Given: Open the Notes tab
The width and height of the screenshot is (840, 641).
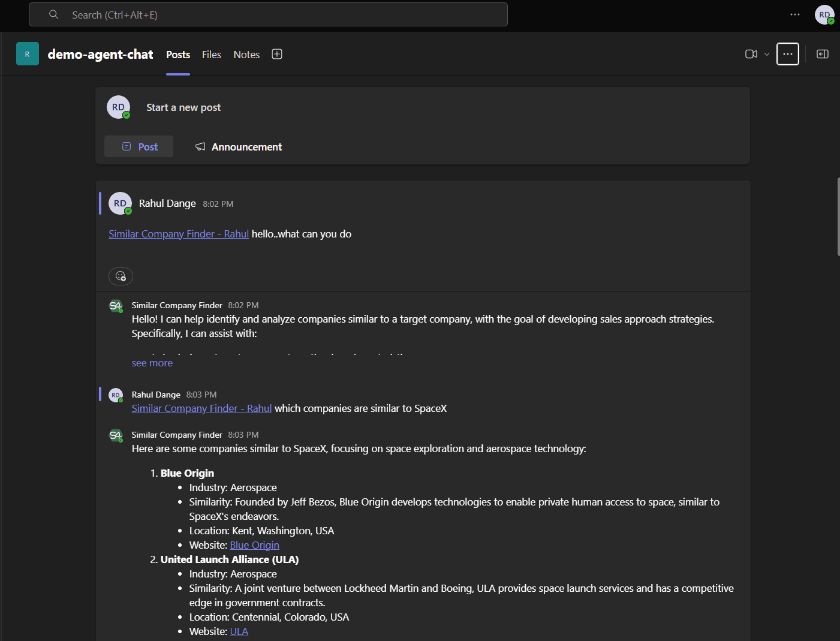Looking at the screenshot, I should (246, 55).
